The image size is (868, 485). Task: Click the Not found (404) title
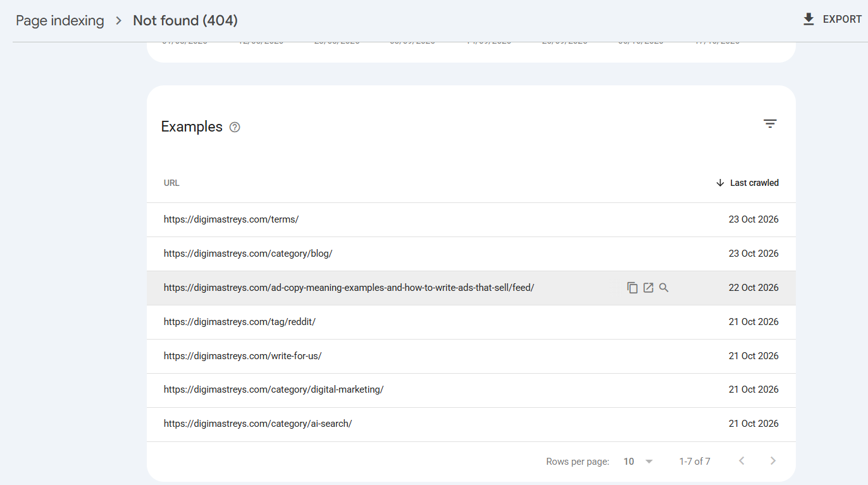coord(185,20)
